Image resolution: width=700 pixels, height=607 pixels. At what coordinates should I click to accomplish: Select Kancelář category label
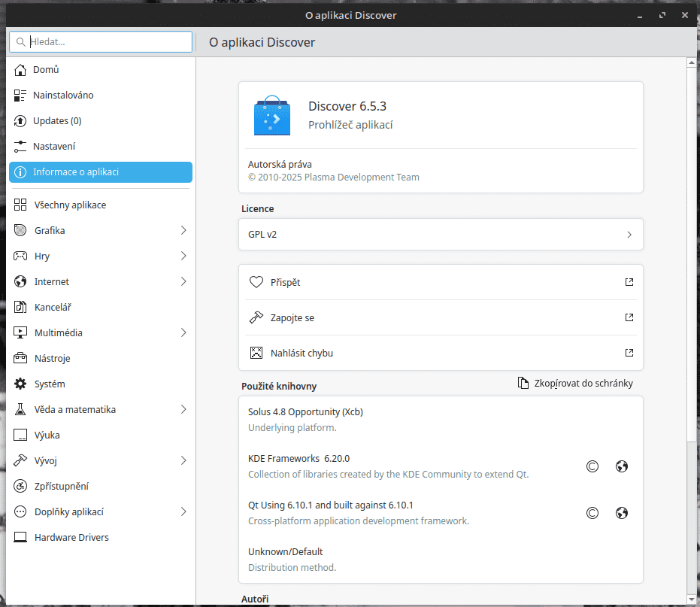(x=53, y=308)
